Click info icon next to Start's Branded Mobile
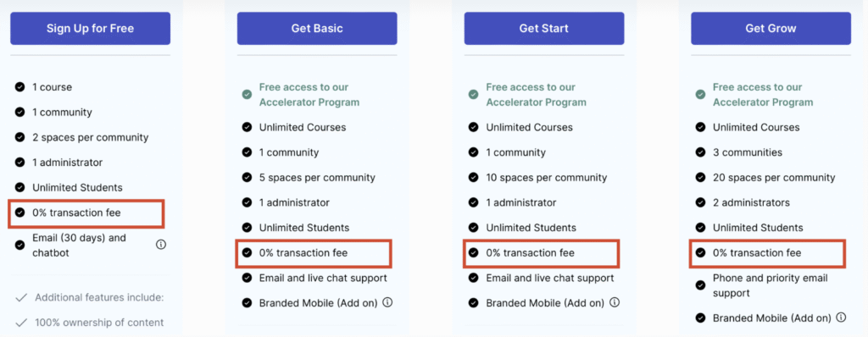 [615, 302]
